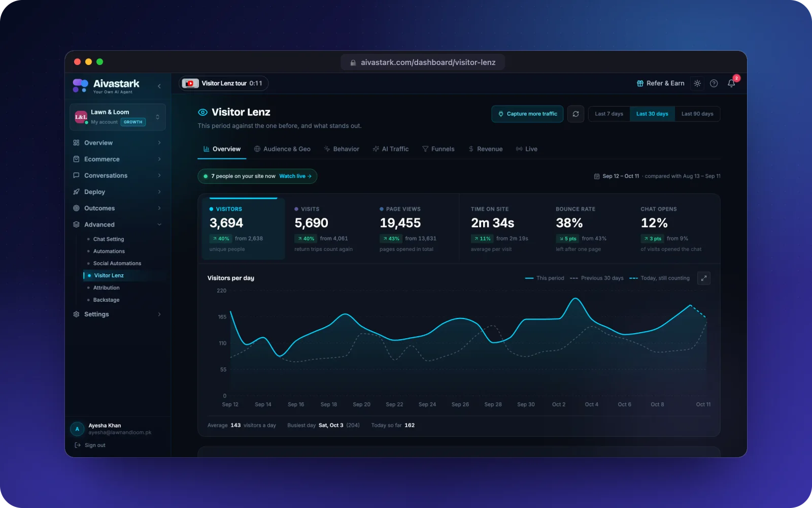The image size is (812, 508).
Task: Click the calendar icon by Sep 12 – Oct 11
Action: (597, 176)
